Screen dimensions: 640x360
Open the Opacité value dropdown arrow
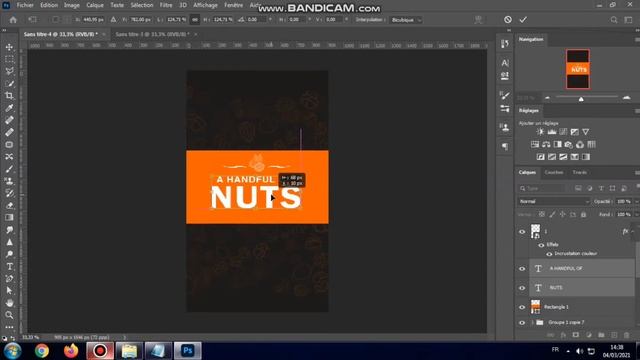click(636, 201)
